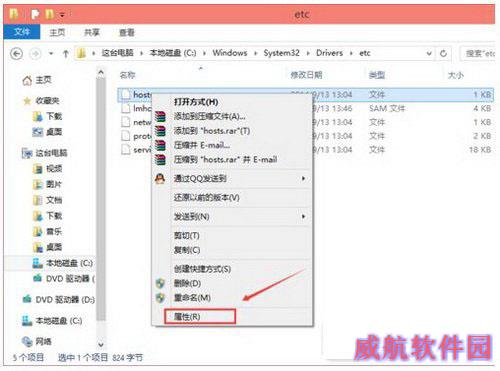
Task: Open 网络 in the navigation pane
Action: (44, 341)
